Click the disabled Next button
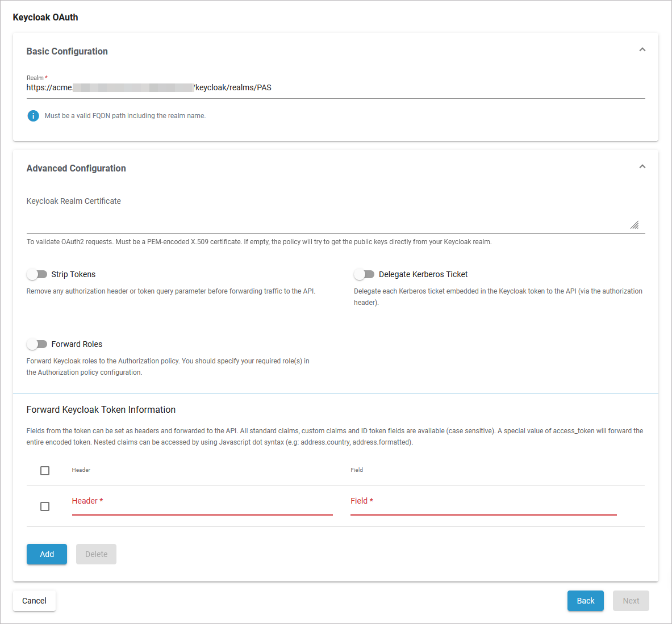 (631, 600)
